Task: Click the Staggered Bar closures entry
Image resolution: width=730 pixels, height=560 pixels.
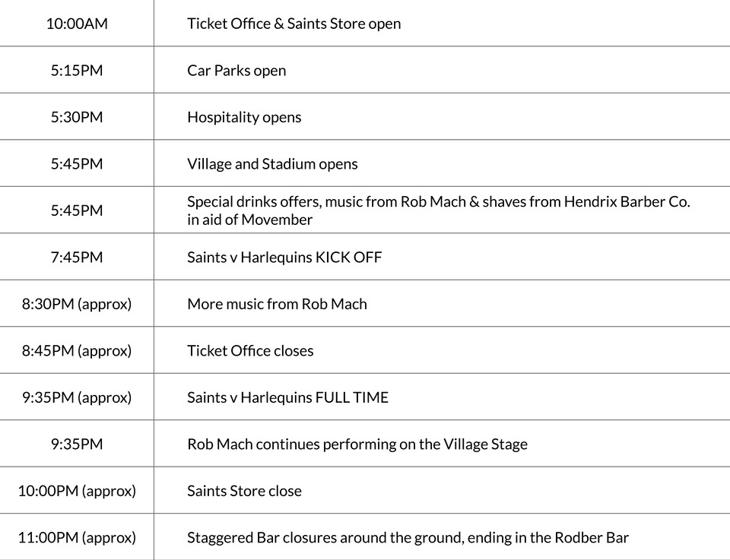Action: pyautogui.click(x=408, y=538)
